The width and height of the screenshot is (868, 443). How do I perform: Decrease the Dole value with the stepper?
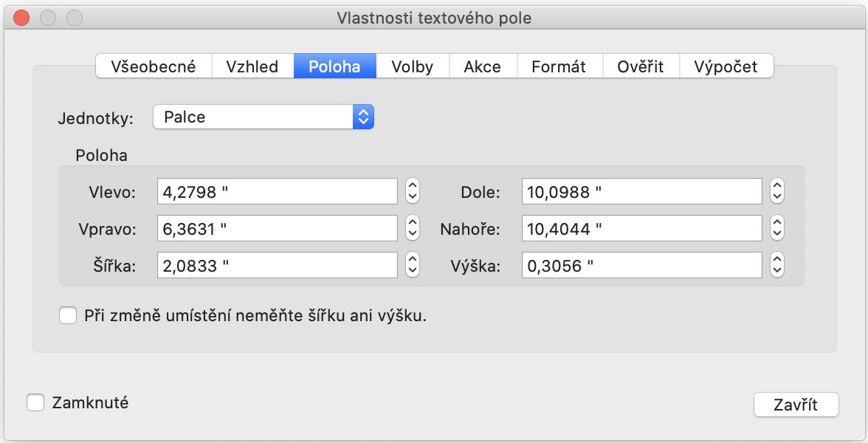click(776, 195)
